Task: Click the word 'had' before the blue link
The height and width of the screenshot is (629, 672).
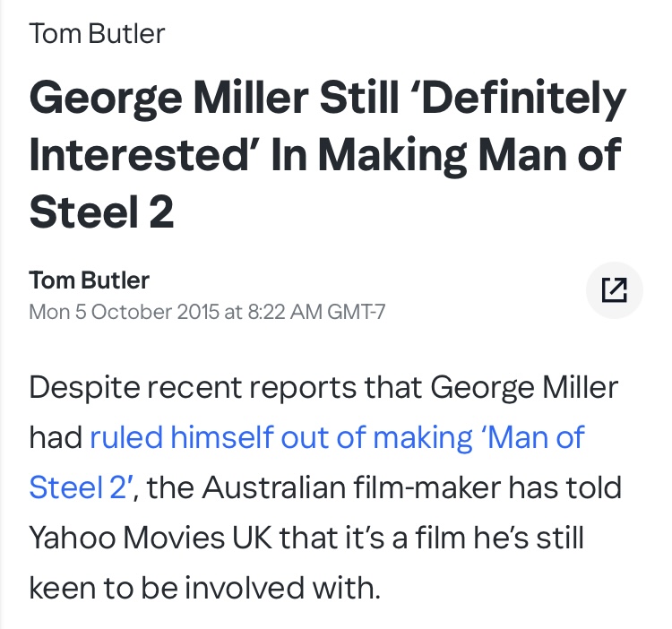Action: point(56,437)
